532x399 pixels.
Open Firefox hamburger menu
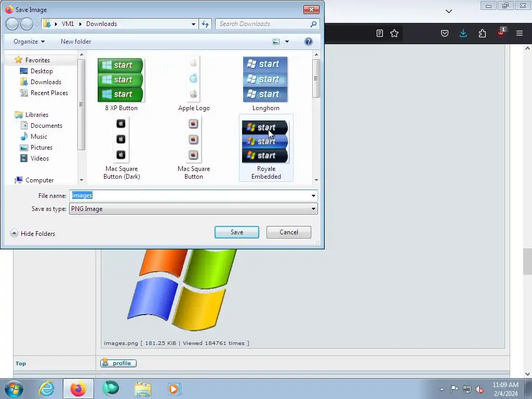(519, 33)
